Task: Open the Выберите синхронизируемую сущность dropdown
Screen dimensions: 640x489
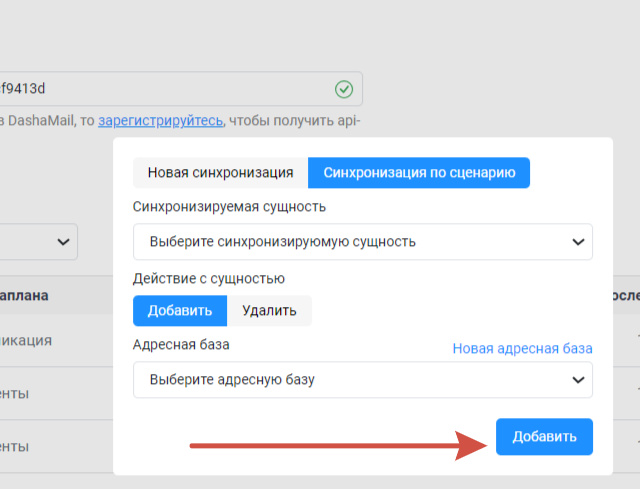Action: point(362,242)
